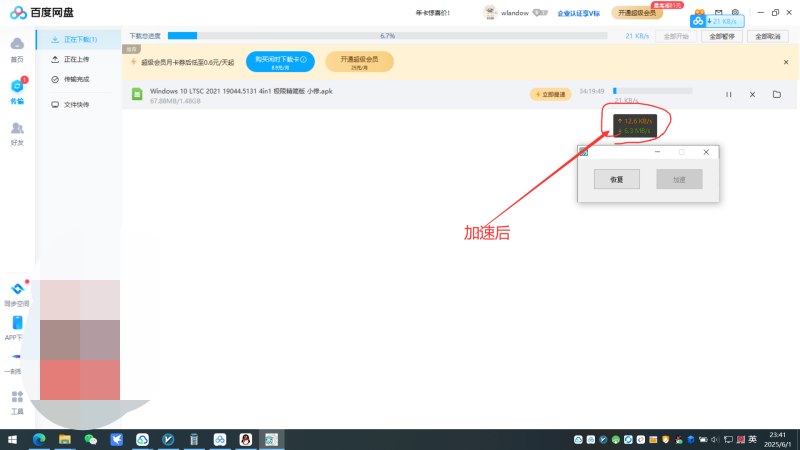This screenshot has height=450, width=800.
Task: Dismiss the yellow promotion banner
Action: pyautogui.click(x=785, y=62)
